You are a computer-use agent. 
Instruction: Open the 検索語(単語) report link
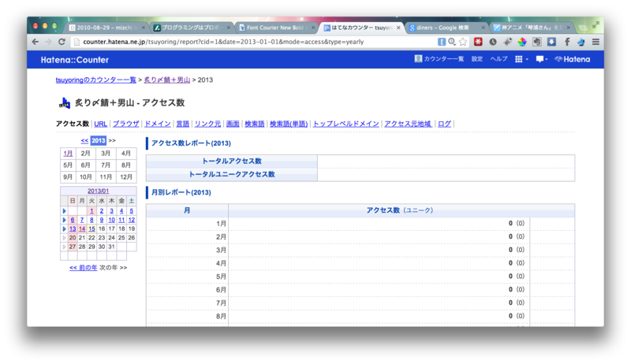pos(289,124)
